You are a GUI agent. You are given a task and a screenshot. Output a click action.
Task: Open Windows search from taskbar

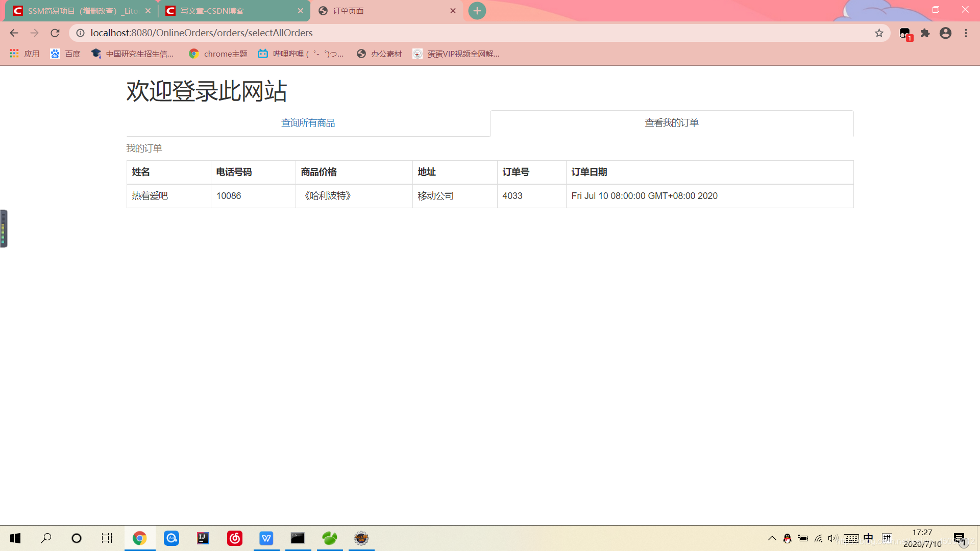(x=46, y=538)
